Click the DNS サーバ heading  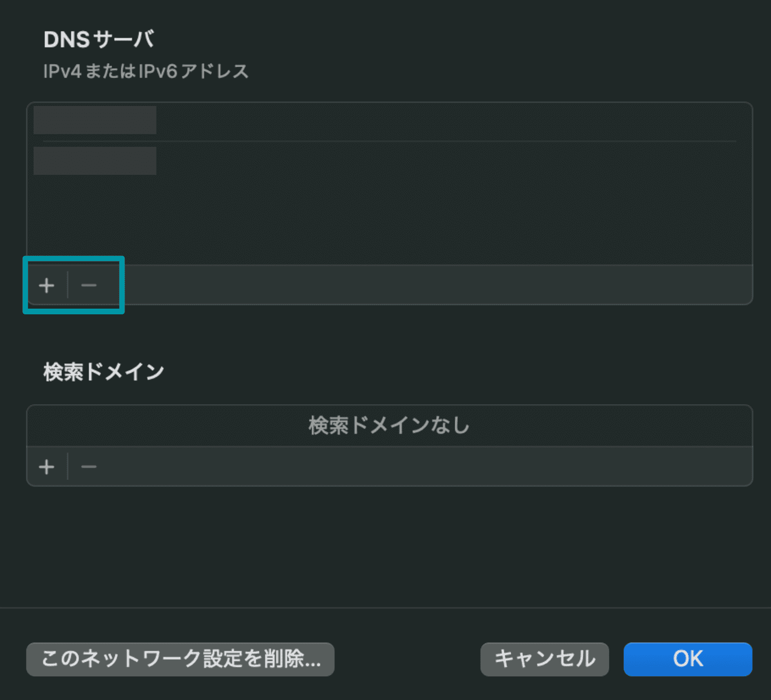point(98,40)
